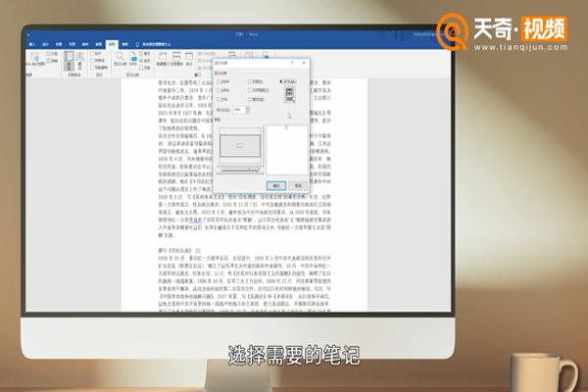Viewport: 588px width, 392px height.
Task: Switch to Outline view
Action: pos(52,54)
